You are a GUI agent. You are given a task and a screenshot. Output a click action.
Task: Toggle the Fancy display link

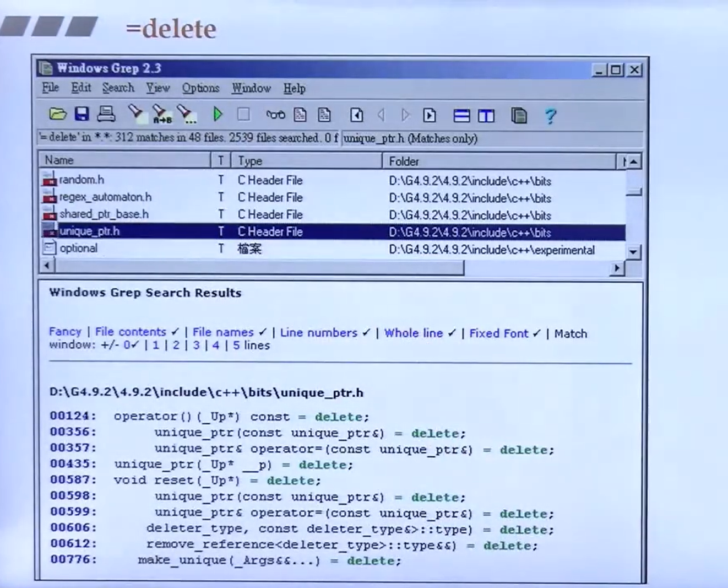65,331
